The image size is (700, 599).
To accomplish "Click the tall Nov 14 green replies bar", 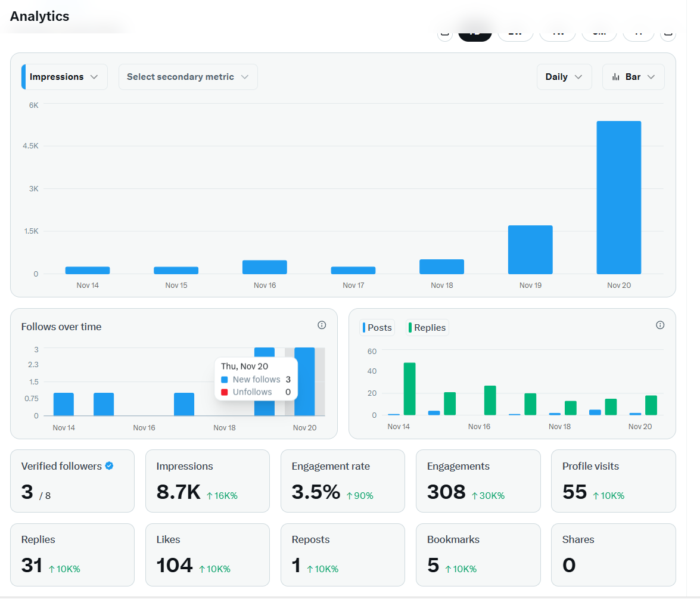I will [x=409, y=389].
